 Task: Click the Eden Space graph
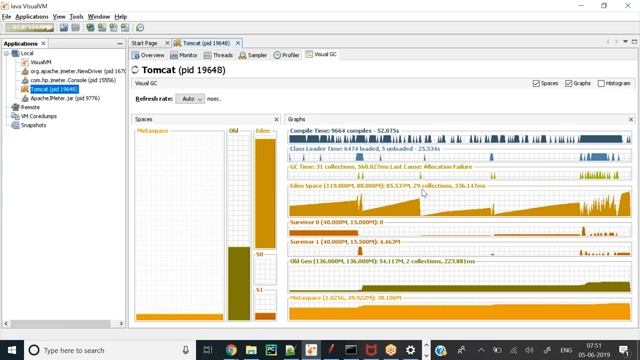[460, 202]
